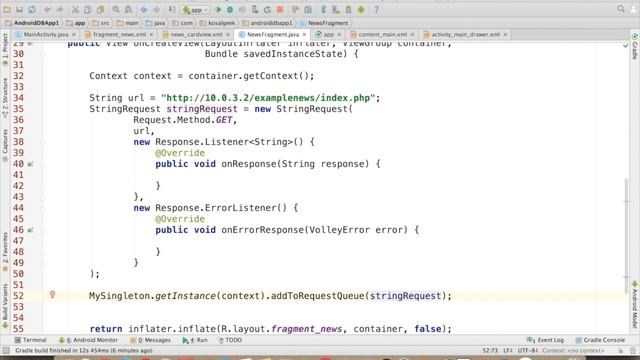Run the app with green play icon
Image resolution: width=640 pixels, height=360 pixels.
point(218,9)
